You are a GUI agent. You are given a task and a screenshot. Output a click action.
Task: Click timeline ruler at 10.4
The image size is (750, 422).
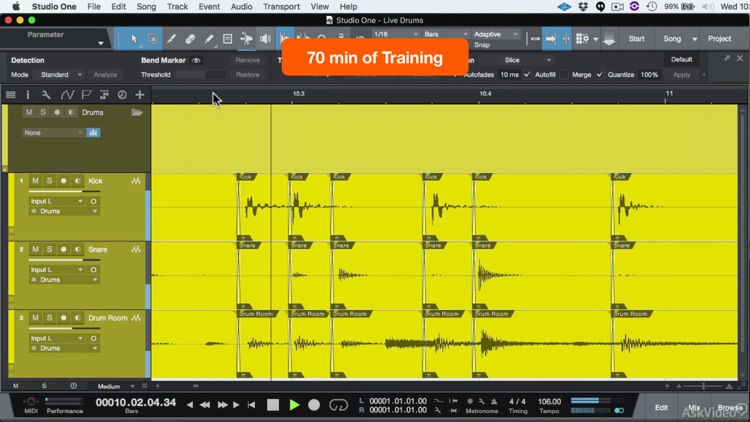pyautogui.click(x=485, y=94)
